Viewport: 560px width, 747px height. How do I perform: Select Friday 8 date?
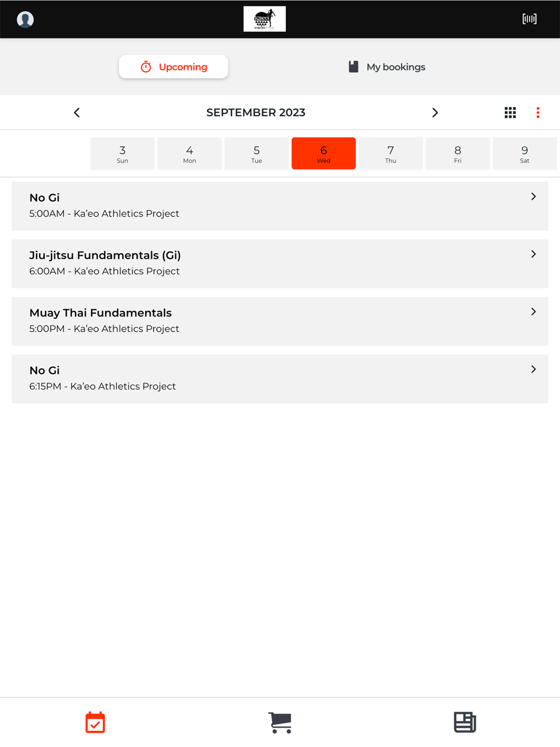pos(458,153)
